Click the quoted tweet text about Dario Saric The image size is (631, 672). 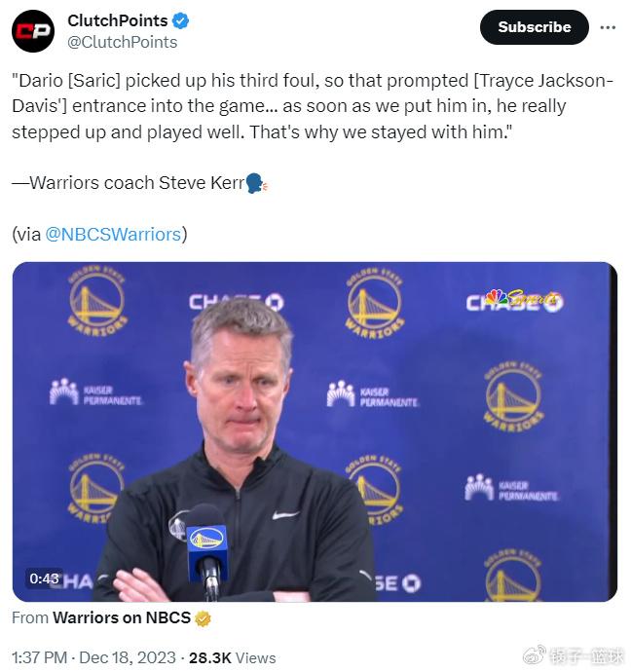pos(313,106)
